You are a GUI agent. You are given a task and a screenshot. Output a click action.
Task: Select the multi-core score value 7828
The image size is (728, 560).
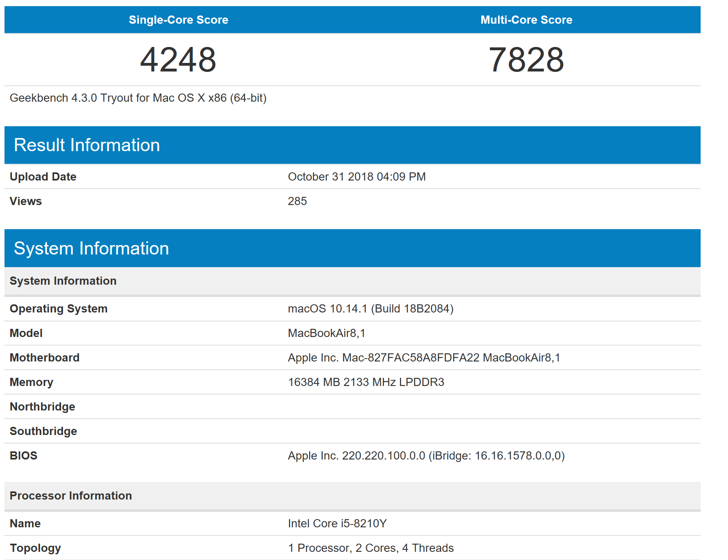coord(526,60)
